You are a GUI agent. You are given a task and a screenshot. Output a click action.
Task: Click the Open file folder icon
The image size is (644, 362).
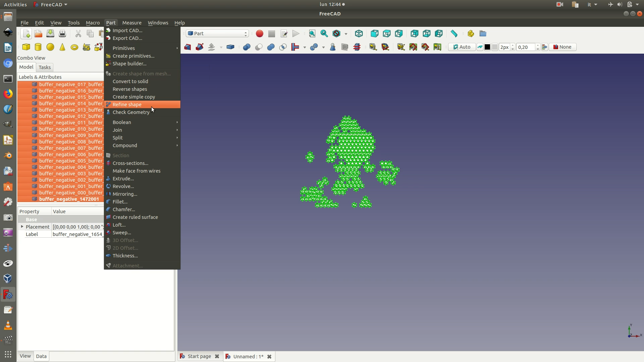tap(38, 34)
